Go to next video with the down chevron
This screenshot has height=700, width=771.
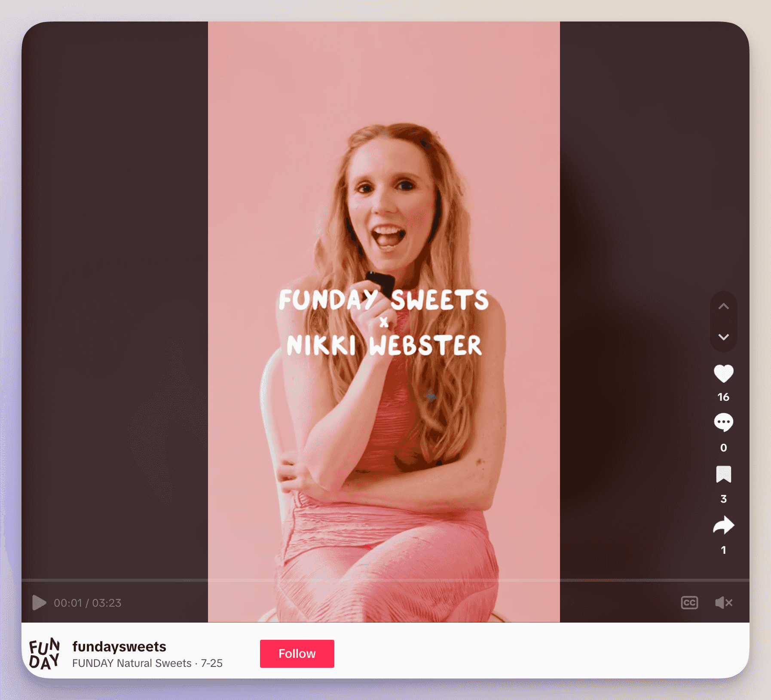coord(723,337)
